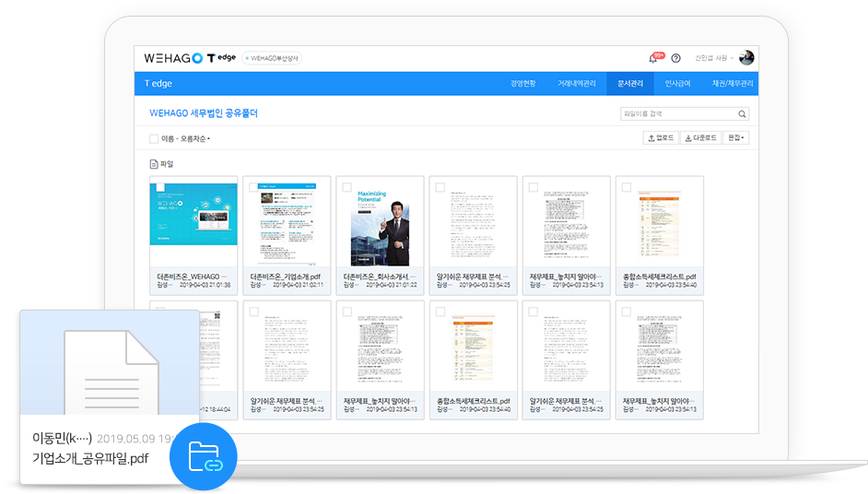Viewport: 868px width, 494px height.
Task: Click the search magnifier icon
Action: [x=742, y=114]
